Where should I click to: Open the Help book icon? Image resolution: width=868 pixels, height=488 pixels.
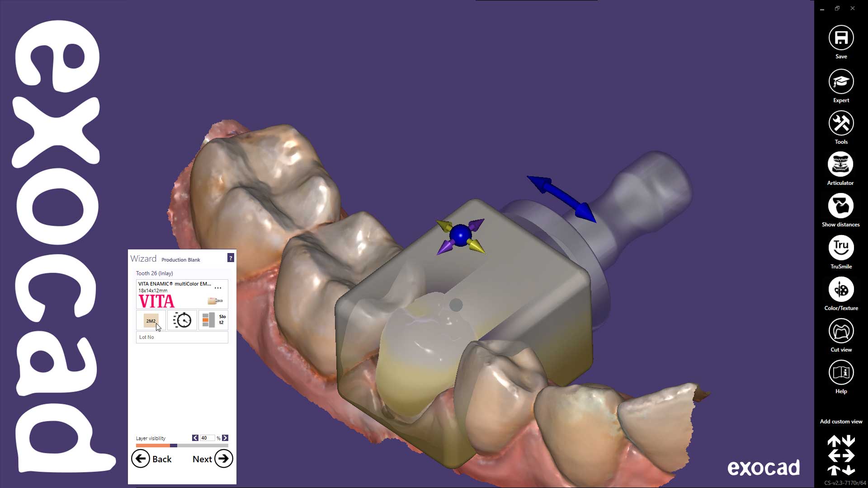click(841, 373)
